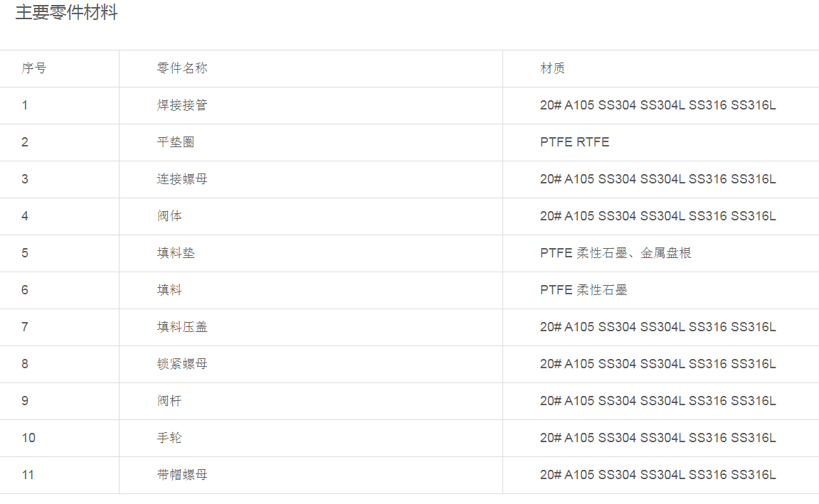
Task: Click the material cell reading only PTFE 柔性石墨
Action: click(x=583, y=290)
